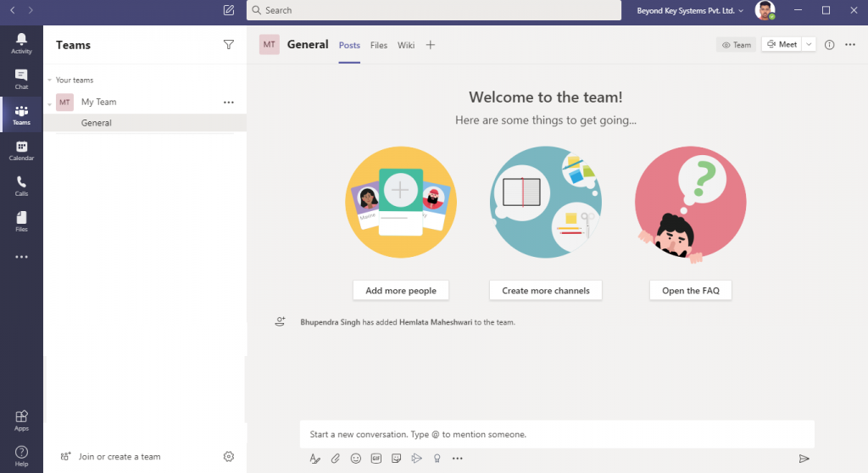Select the Teams icon in the left rail
The image size is (868, 473).
pyautogui.click(x=21, y=114)
